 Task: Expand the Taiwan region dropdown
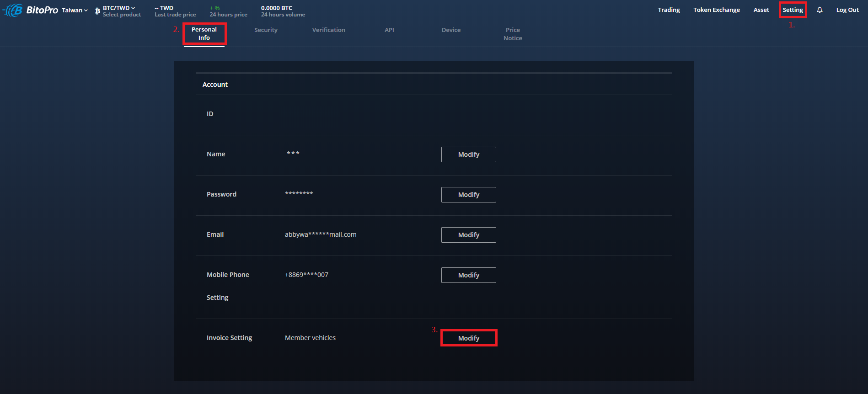[75, 10]
